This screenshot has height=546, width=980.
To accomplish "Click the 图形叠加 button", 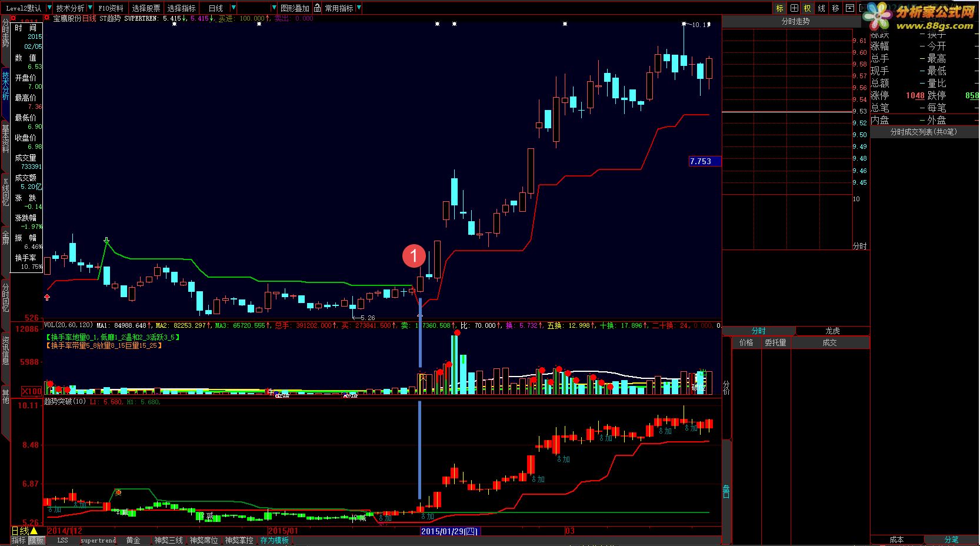I will (x=295, y=8).
